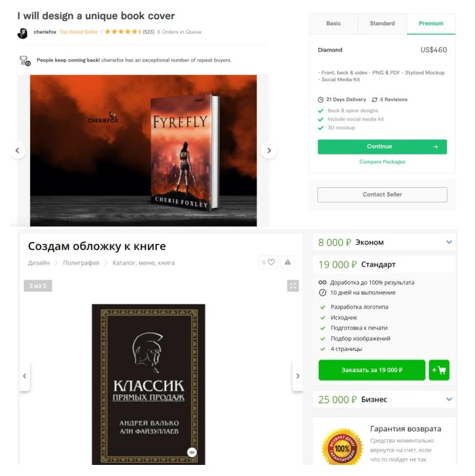Switch to the Standard package tab

pyautogui.click(x=382, y=23)
